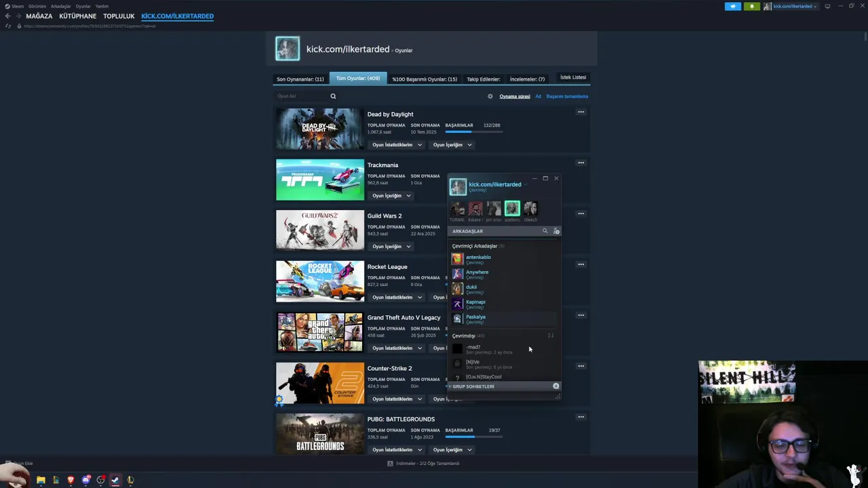Click the PUBG achievements progress bar
Viewport: 868px width, 488px height.
(x=473, y=436)
